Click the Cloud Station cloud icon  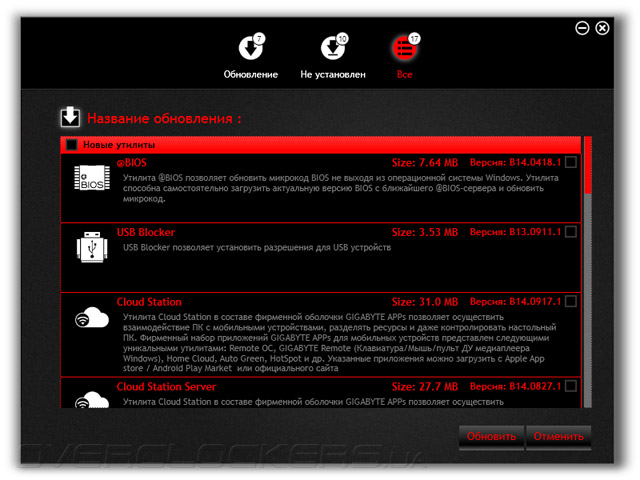coord(92,317)
